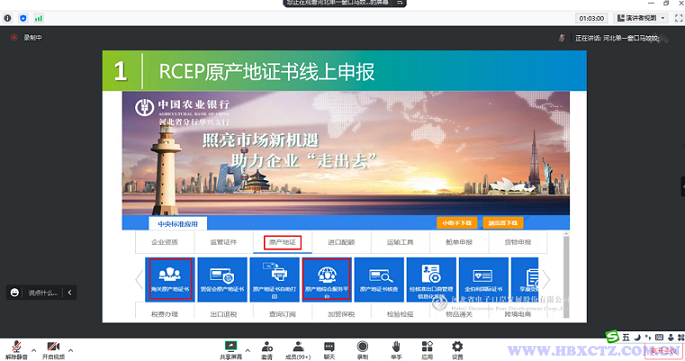Click the emoji reaction smiley button
Screen dimensions: 685x361
coord(14,292)
